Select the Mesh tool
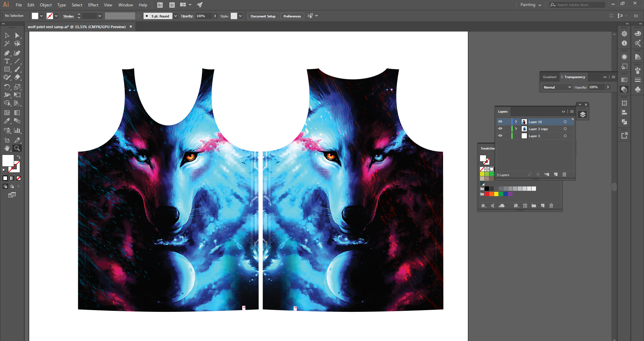 pos(7,113)
